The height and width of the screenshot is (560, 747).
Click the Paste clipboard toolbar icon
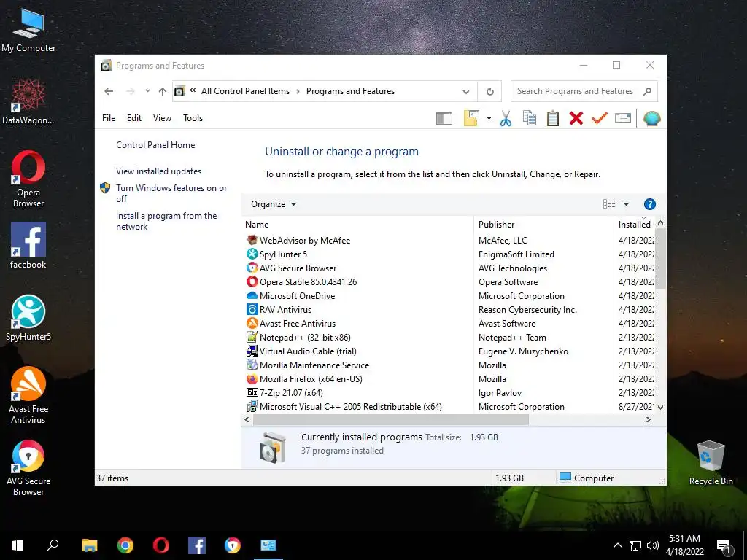pyautogui.click(x=553, y=118)
